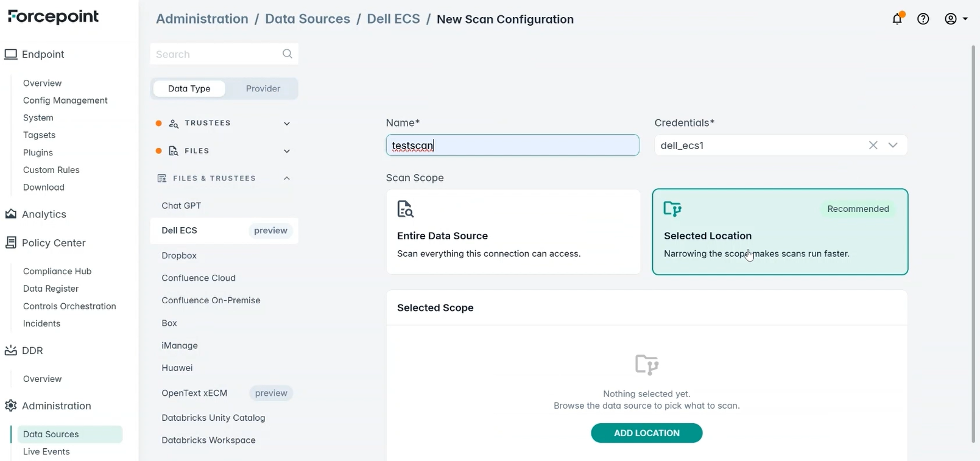Click the Policy Center icon

tap(11, 242)
